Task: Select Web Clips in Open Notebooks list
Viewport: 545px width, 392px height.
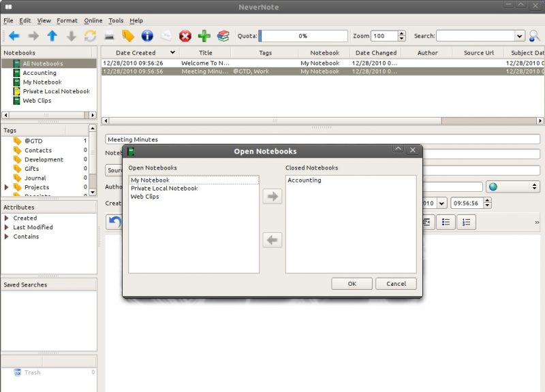Action: click(193, 197)
